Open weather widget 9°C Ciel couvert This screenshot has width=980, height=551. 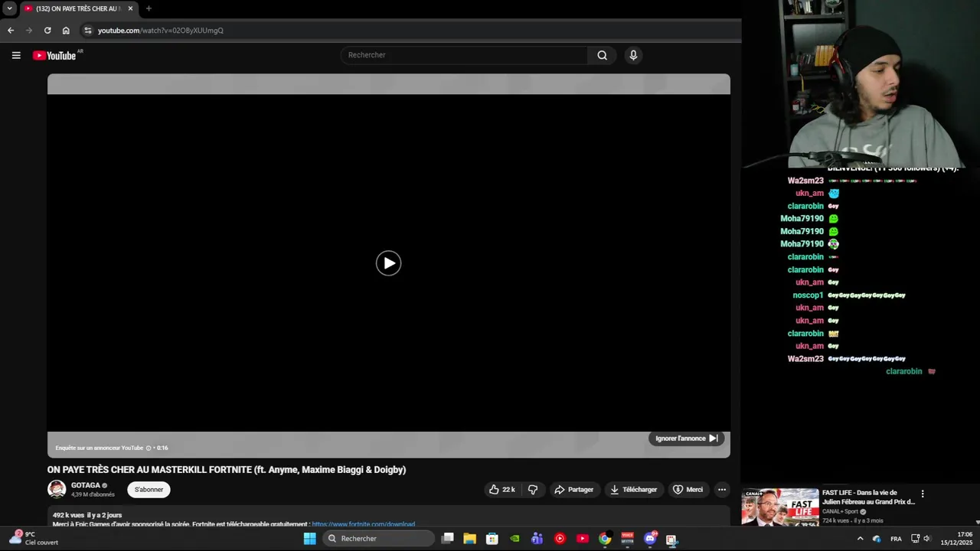click(34, 539)
